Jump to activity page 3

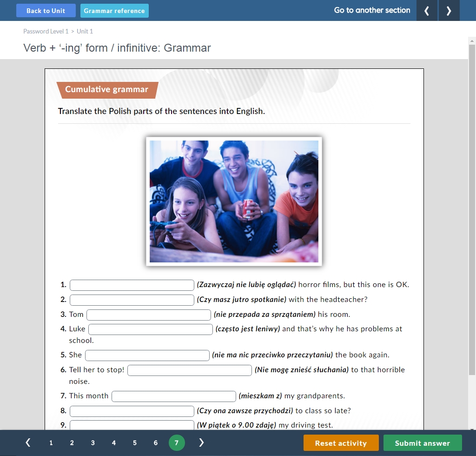93,443
